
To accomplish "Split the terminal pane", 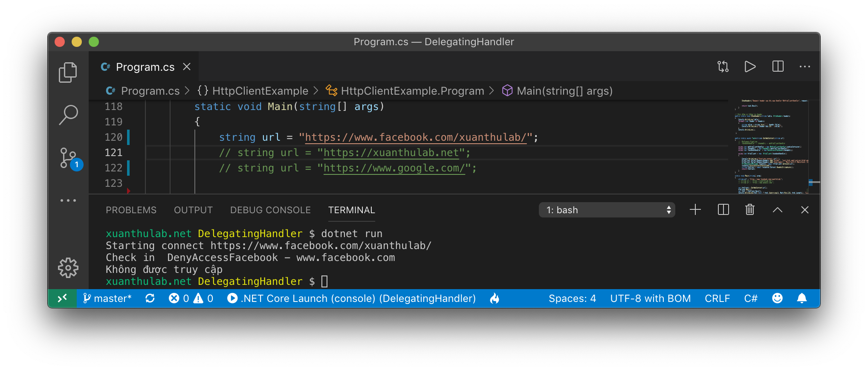I will [723, 210].
